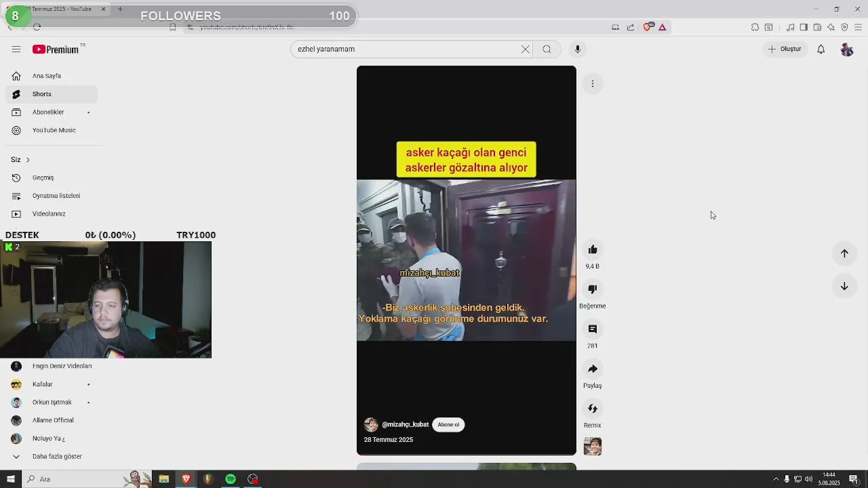Open the Orkun Işıtmak subscription channel
The image size is (868, 488).
click(51, 402)
